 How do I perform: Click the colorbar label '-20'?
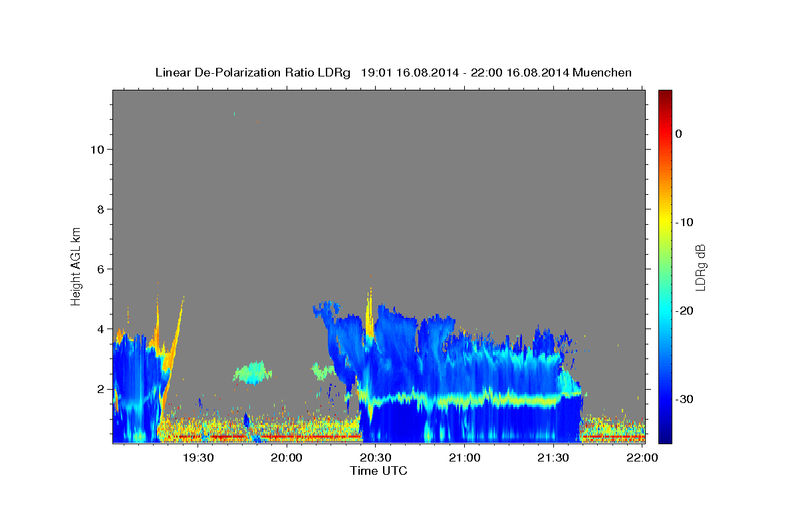(684, 311)
